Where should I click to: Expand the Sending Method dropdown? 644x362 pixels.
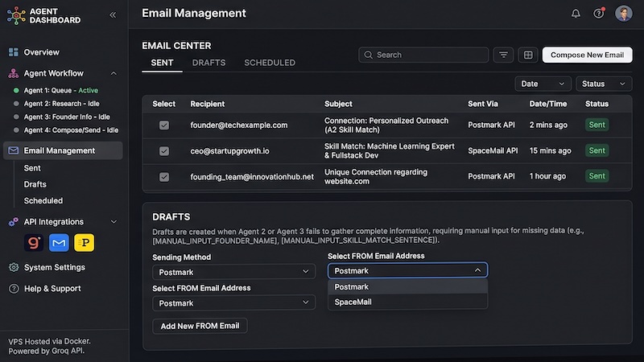pyautogui.click(x=233, y=272)
